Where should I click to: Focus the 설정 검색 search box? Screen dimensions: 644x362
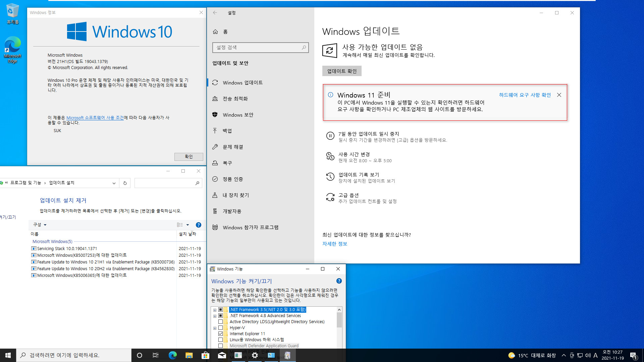tap(260, 48)
